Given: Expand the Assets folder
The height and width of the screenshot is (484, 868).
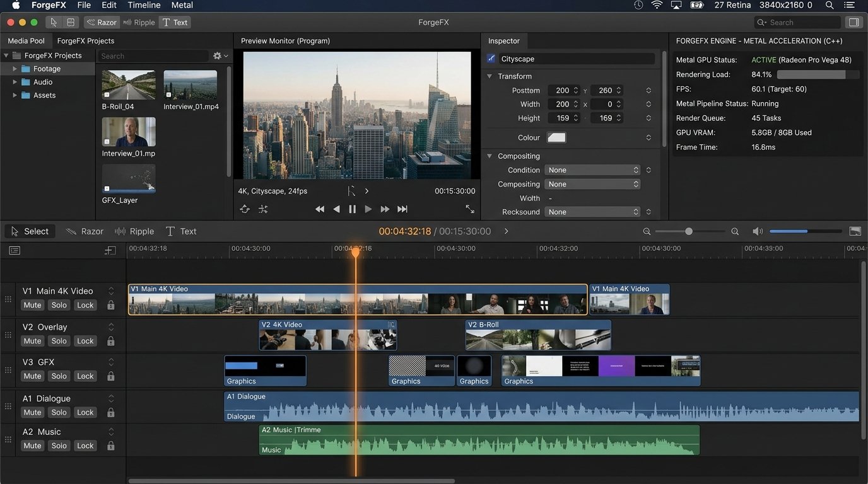Looking at the screenshot, I should [15, 95].
